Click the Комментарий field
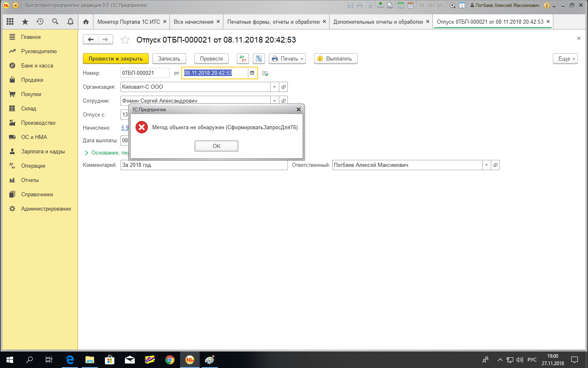 (204, 165)
